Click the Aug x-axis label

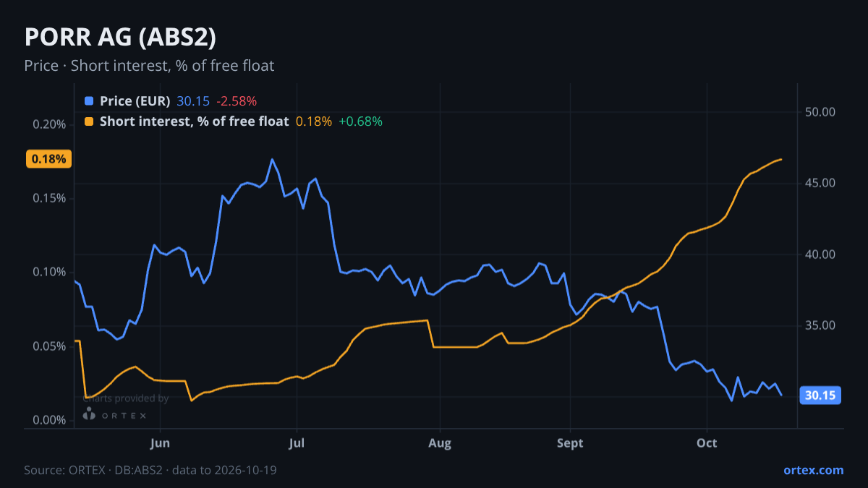tap(439, 443)
